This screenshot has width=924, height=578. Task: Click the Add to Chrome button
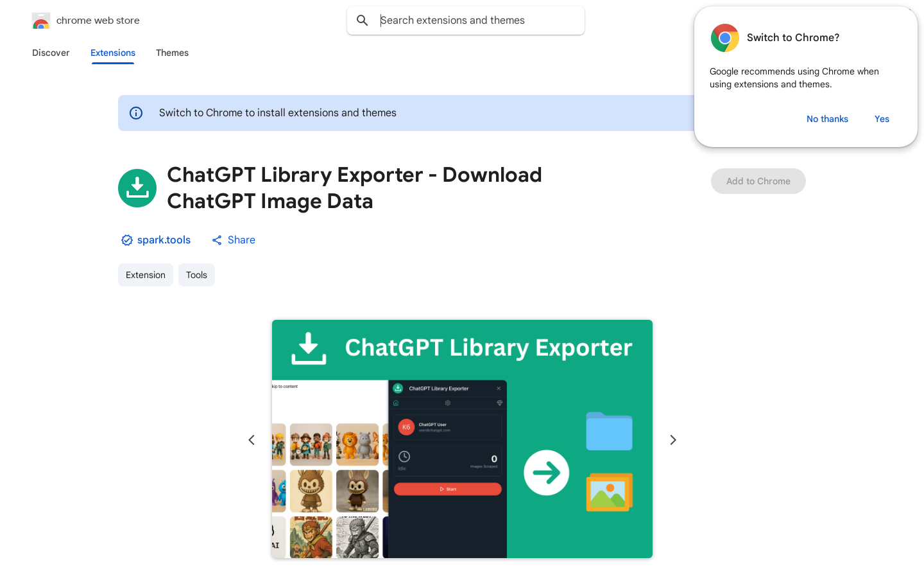point(758,181)
